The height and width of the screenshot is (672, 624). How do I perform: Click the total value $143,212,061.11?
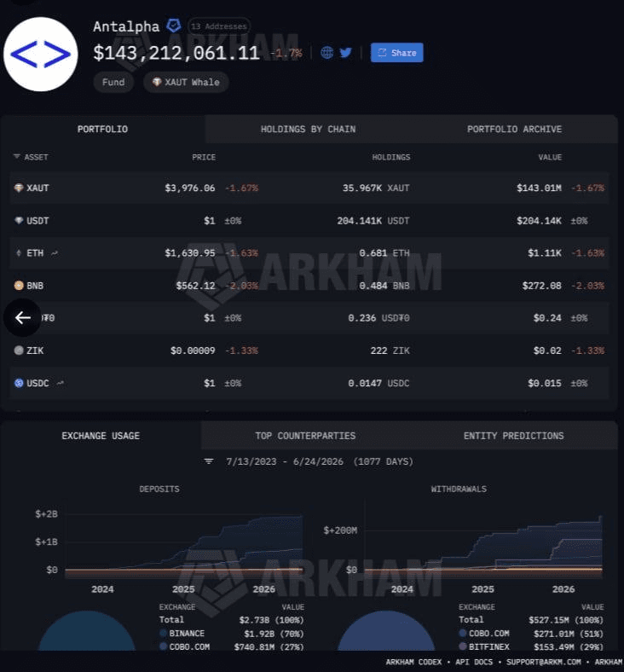click(176, 53)
